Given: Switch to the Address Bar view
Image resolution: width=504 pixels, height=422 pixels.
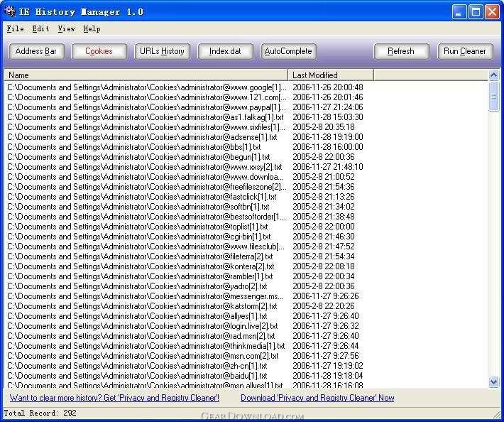Looking at the screenshot, I should click(x=36, y=51).
